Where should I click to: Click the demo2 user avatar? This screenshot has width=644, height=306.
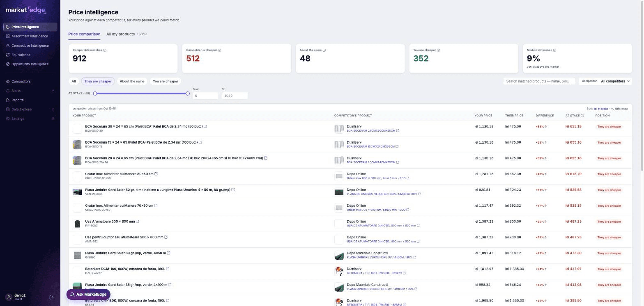8,297
